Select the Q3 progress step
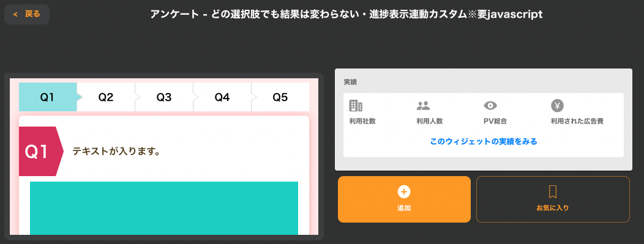This screenshot has width=644, height=244. coord(164,97)
